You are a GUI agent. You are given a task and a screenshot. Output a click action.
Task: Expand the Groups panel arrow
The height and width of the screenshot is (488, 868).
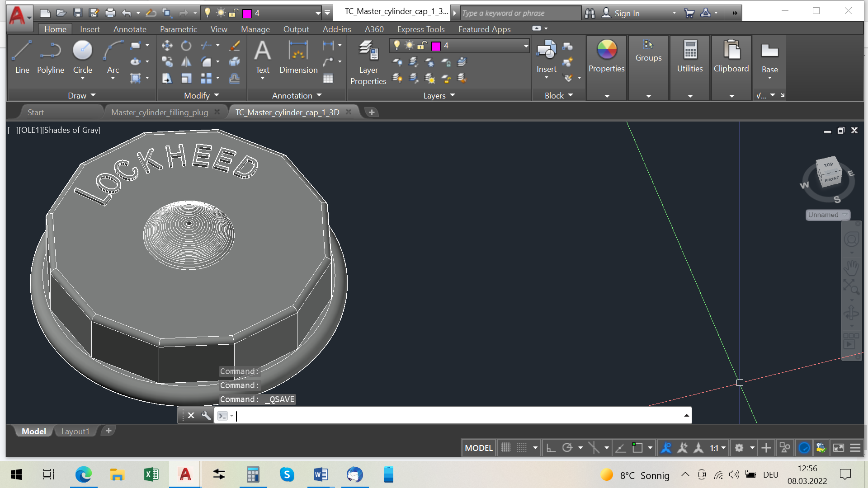coord(648,96)
